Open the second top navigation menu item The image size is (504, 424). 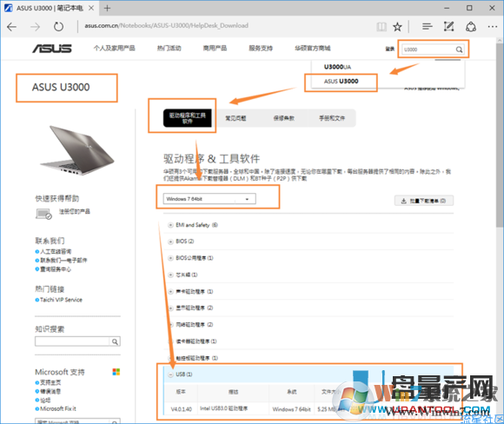pos(169,48)
